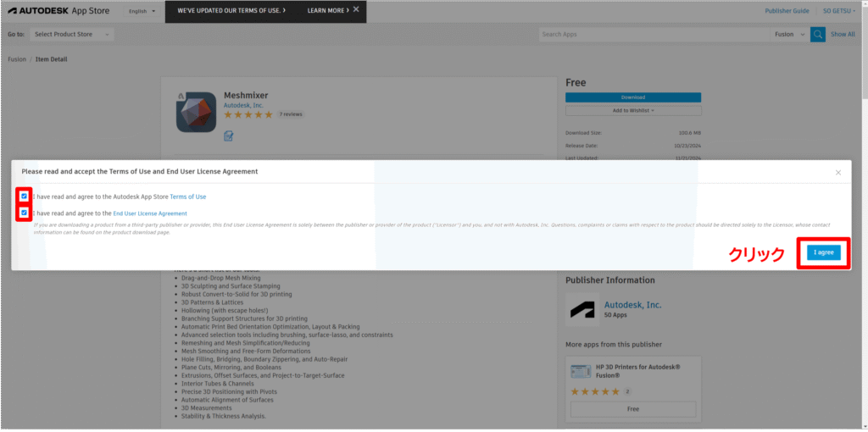Click the I agree button
Image resolution: width=868 pixels, height=432 pixels.
pyautogui.click(x=823, y=252)
